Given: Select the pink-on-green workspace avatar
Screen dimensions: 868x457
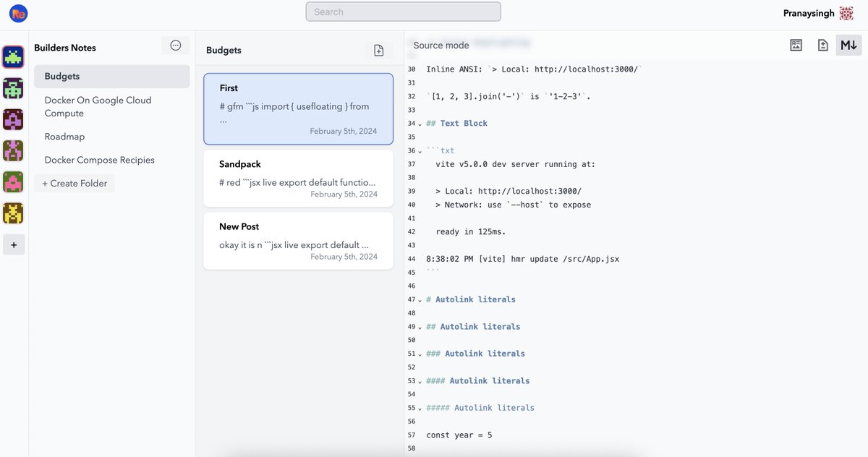Looking at the screenshot, I should (x=14, y=181).
